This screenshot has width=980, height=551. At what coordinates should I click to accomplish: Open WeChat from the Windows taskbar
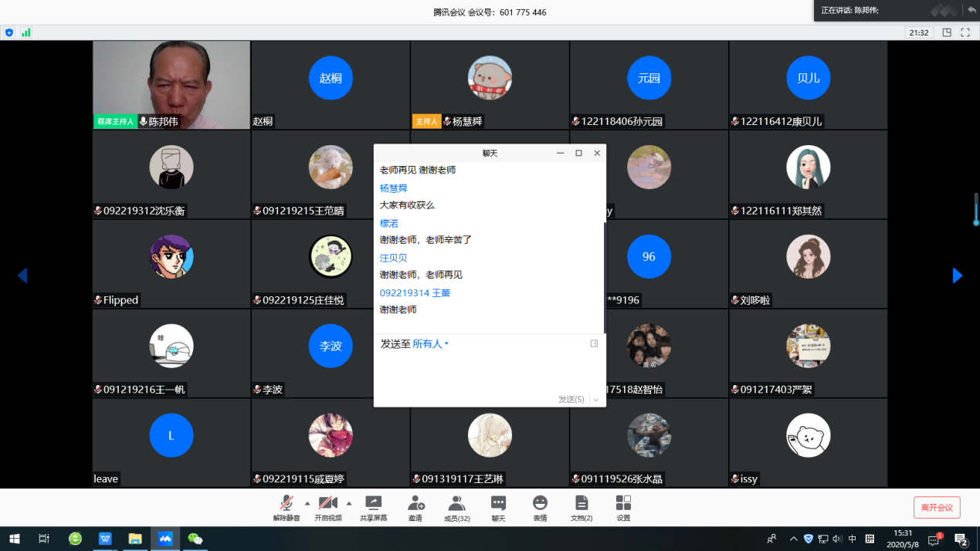(x=195, y=539)
